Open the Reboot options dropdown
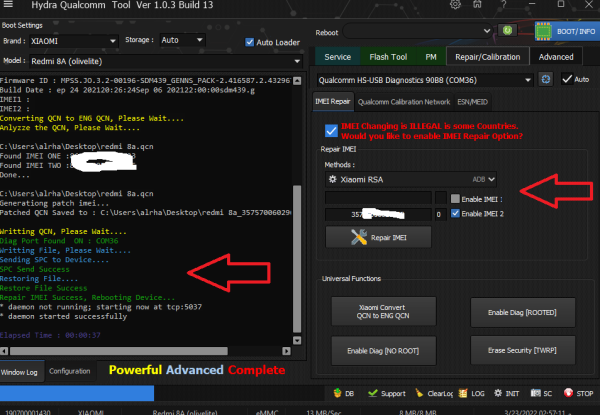Image resolution: width=600 pixels, height=415 pixels. pos(418,31)
